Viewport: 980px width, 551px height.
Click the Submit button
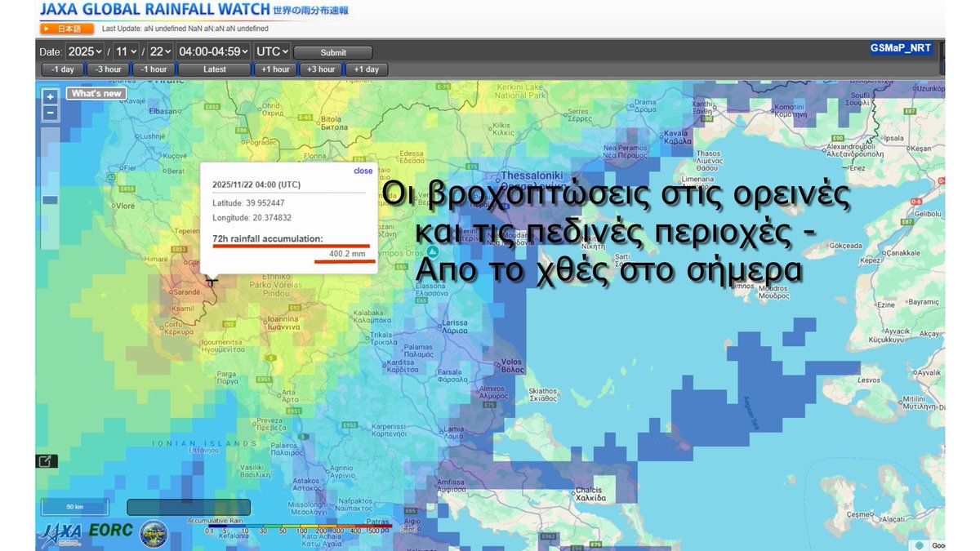pos(333,52)
